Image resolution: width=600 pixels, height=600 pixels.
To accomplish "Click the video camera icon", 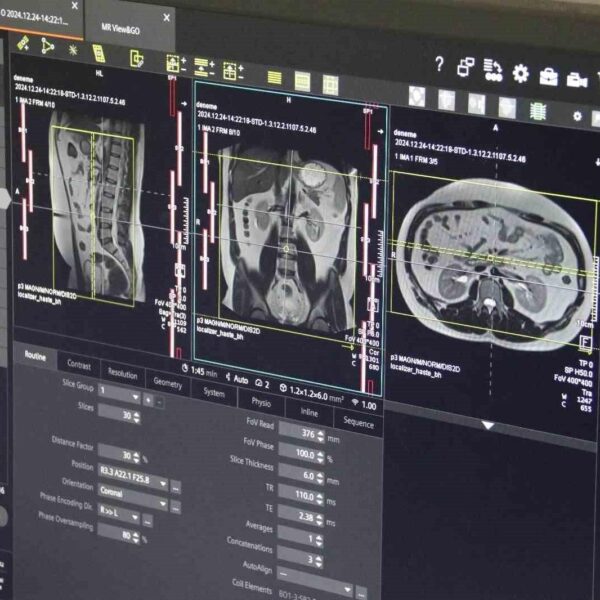I will pos(577,80).
